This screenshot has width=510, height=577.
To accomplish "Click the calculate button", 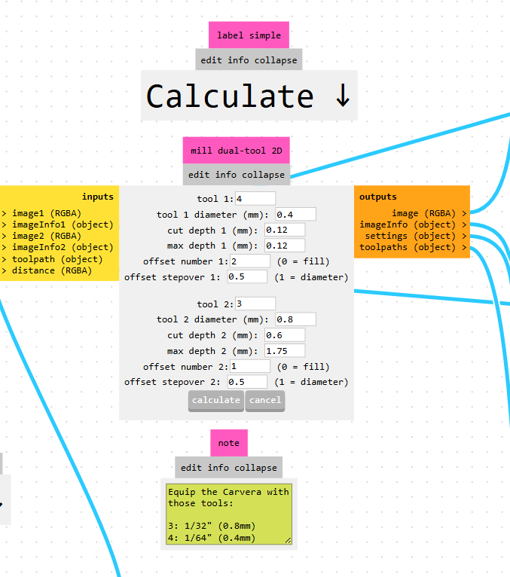I will coord(216,401).
